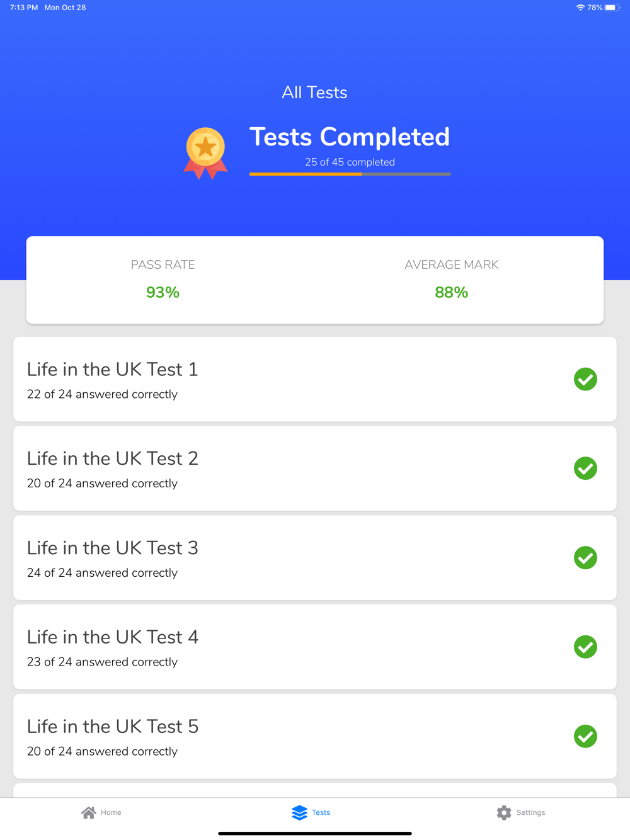
Task: Click the Wi-Fi status icon
Action: 580,8
